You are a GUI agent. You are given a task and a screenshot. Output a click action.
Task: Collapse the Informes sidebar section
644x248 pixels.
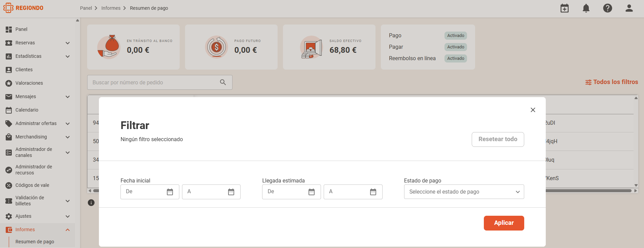tap(38, 230)
